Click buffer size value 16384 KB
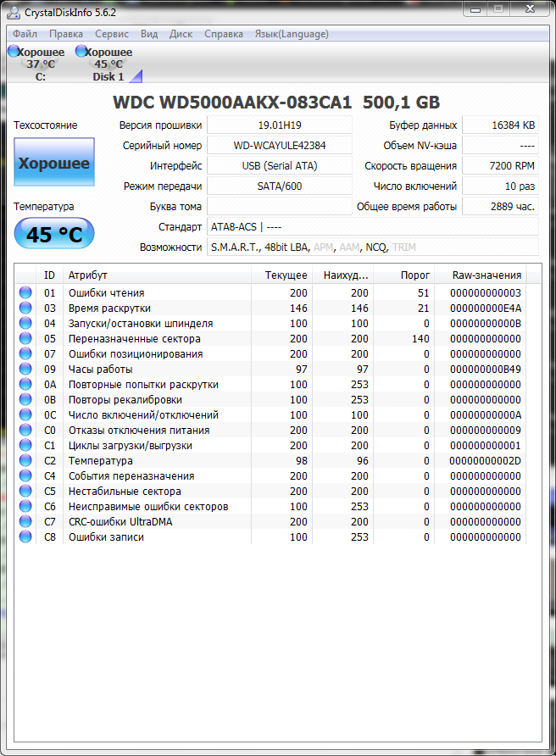 (x=501, y=125)
